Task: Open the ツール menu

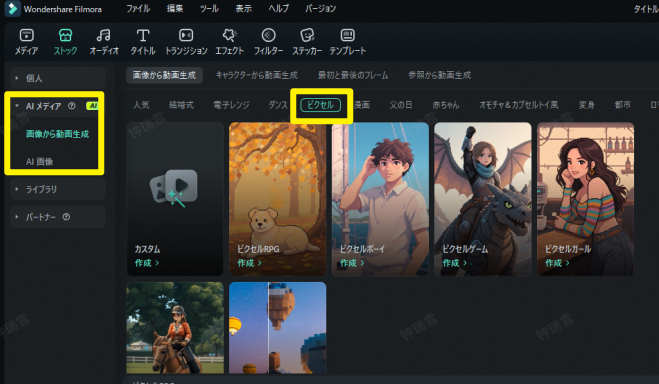Action: tap(209, 8)
